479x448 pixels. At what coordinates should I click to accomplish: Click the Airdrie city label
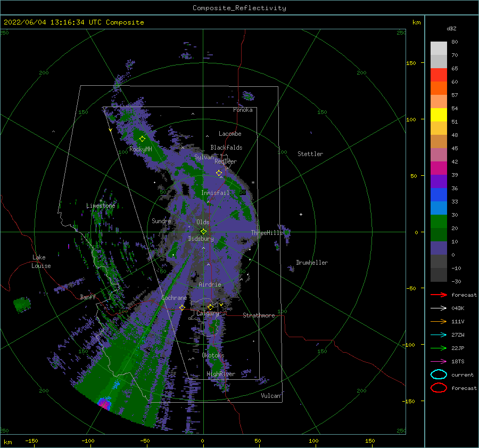210,284
